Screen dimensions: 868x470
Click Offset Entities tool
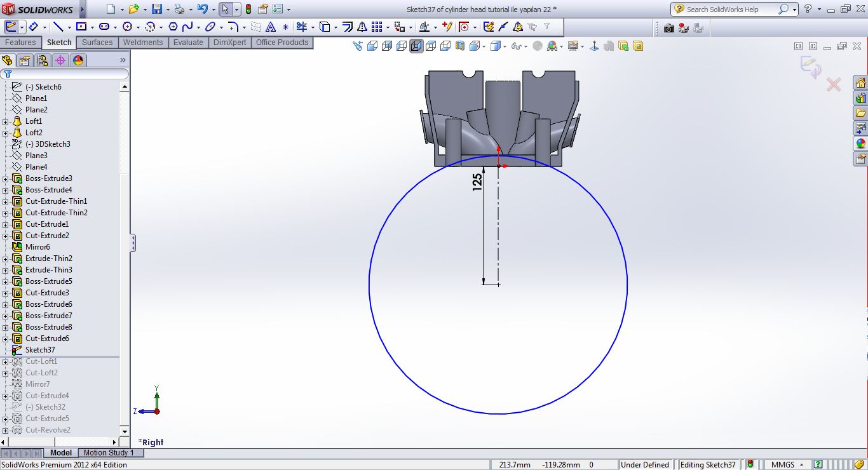point(347,27)
